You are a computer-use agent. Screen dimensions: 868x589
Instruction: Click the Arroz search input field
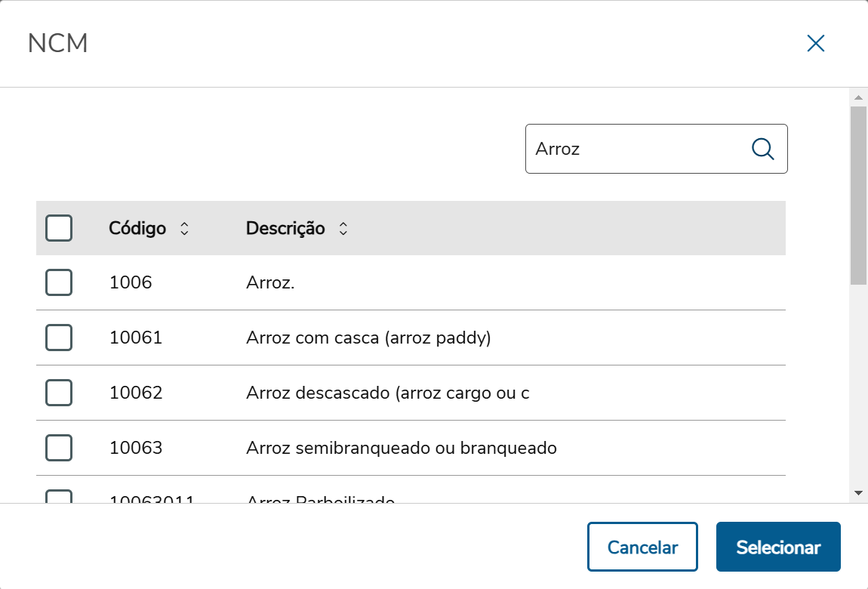[634, 149]
